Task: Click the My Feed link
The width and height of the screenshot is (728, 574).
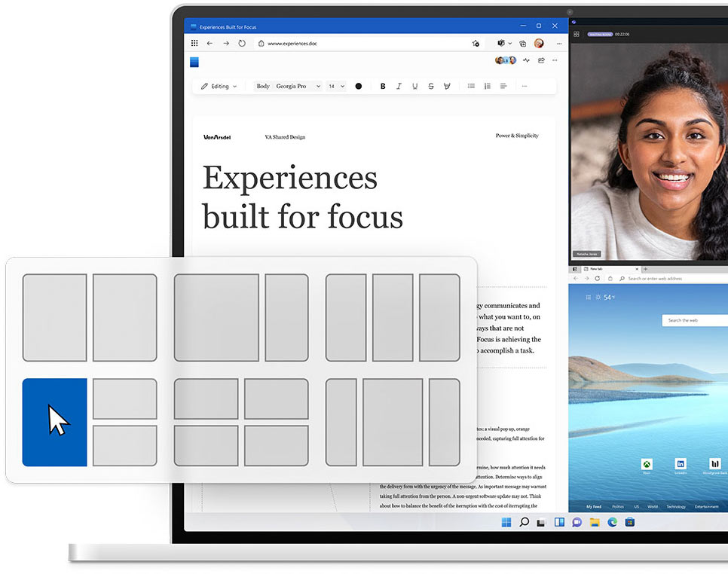Action: 594,507
